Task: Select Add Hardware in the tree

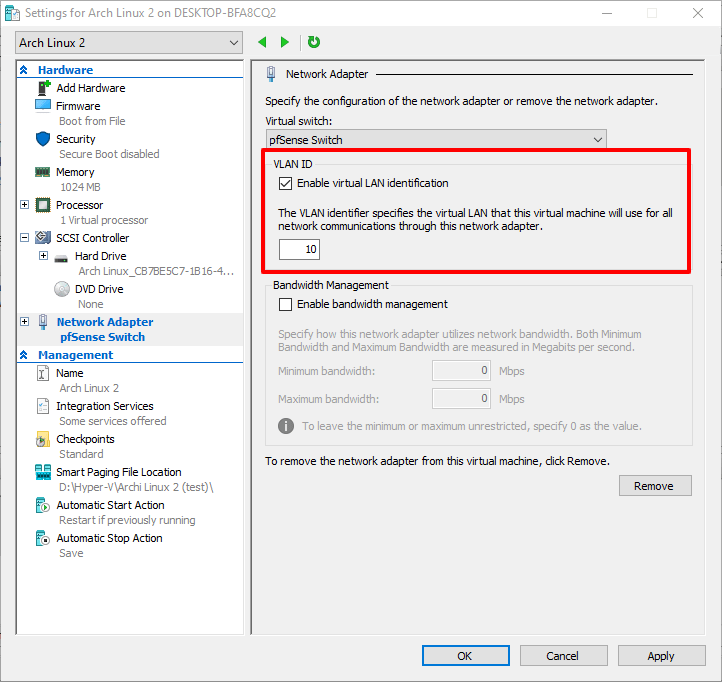Action: click(91, 88)
